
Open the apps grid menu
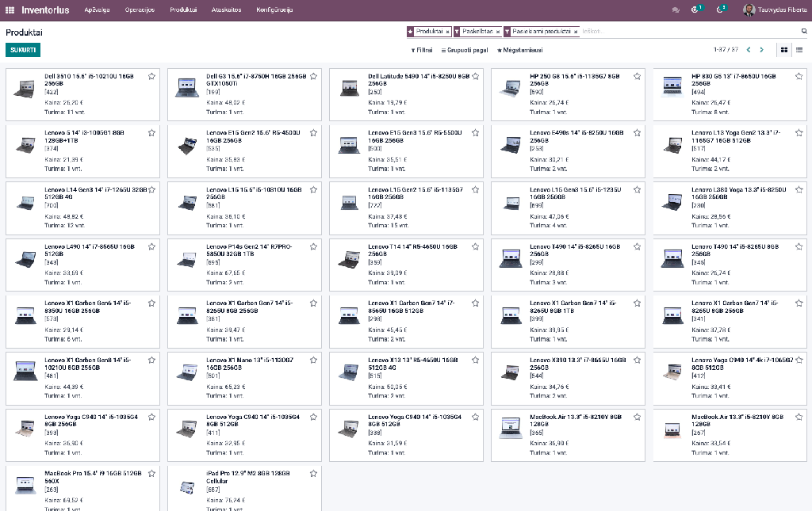[9, 10]
